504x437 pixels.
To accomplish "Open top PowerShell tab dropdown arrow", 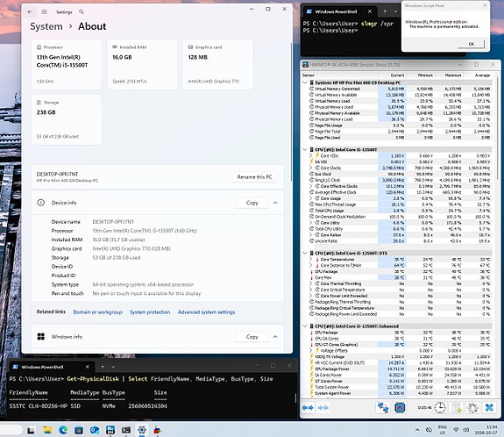I will [395, 11].
